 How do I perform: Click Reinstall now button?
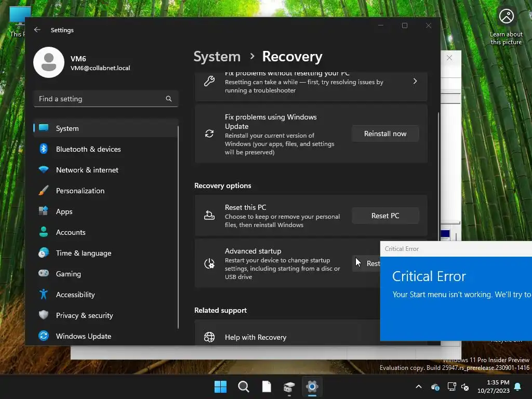[x=385, y=134]
